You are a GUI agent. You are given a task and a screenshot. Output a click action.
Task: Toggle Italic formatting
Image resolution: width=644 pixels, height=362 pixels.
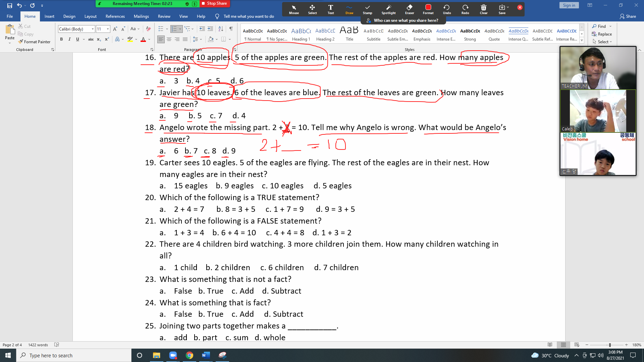pyautogui.click(x=69, y=39)
